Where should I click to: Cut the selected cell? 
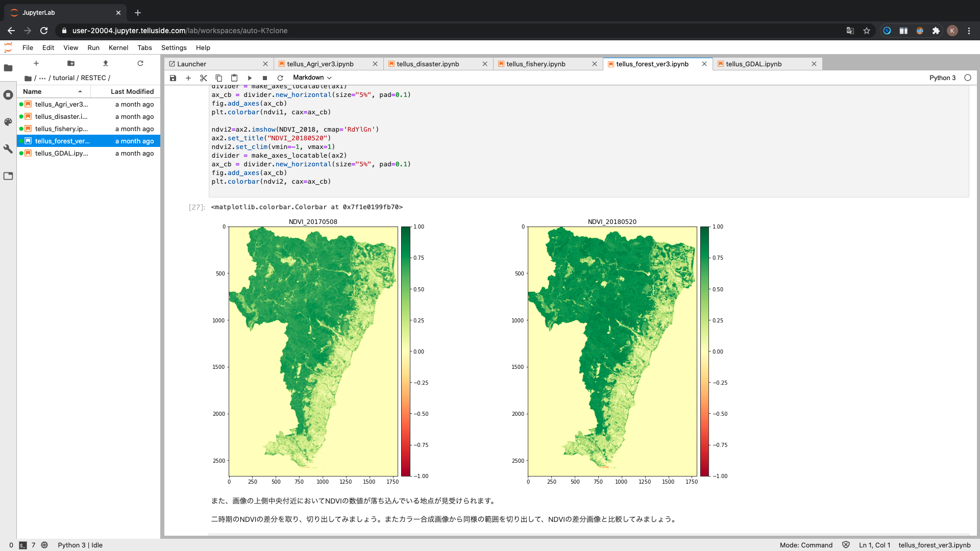(x=204, y=78)
